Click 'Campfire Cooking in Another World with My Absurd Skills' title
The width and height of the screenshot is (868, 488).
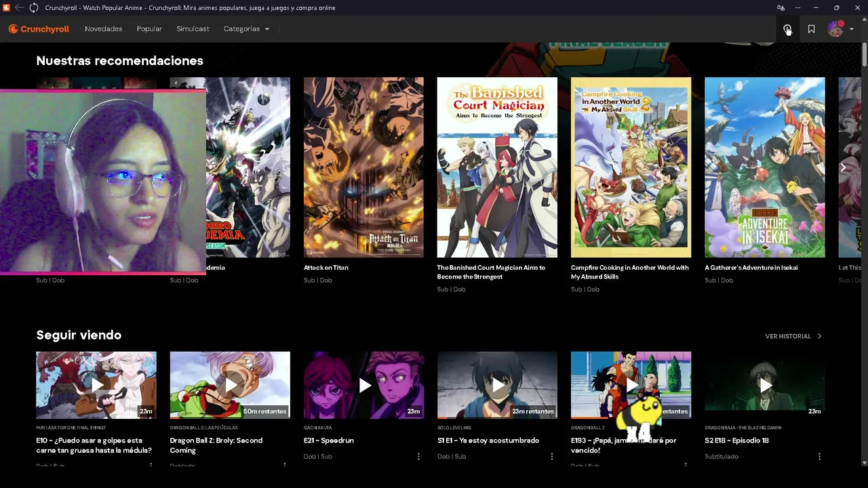[630, 272]
